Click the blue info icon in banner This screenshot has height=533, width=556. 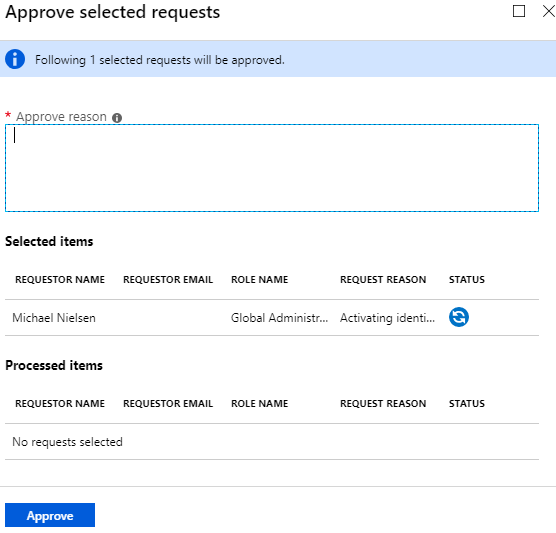pyautogui.click(x=15, y=59)
